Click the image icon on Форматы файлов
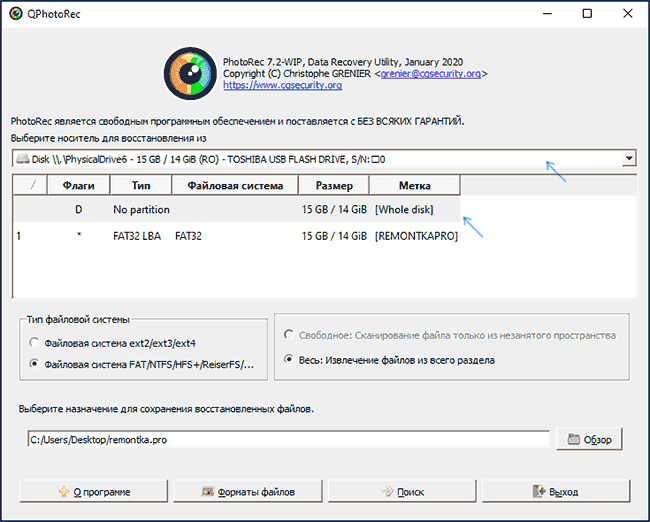 point(208,492)
